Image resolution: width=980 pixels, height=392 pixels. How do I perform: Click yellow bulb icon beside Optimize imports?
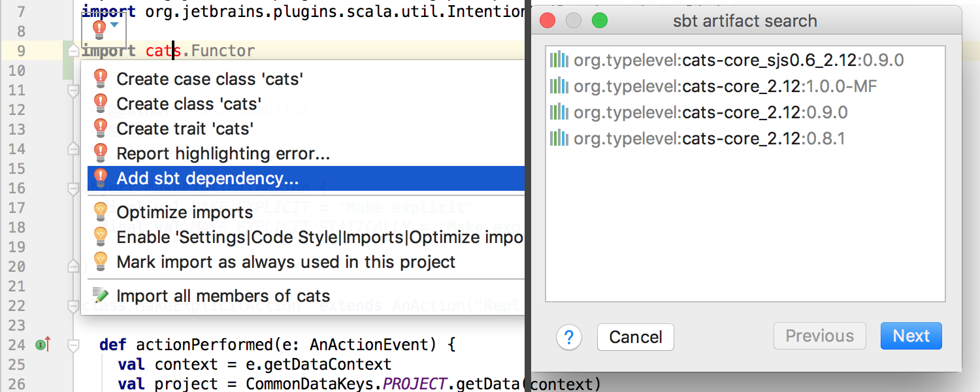tap(100, 212)
